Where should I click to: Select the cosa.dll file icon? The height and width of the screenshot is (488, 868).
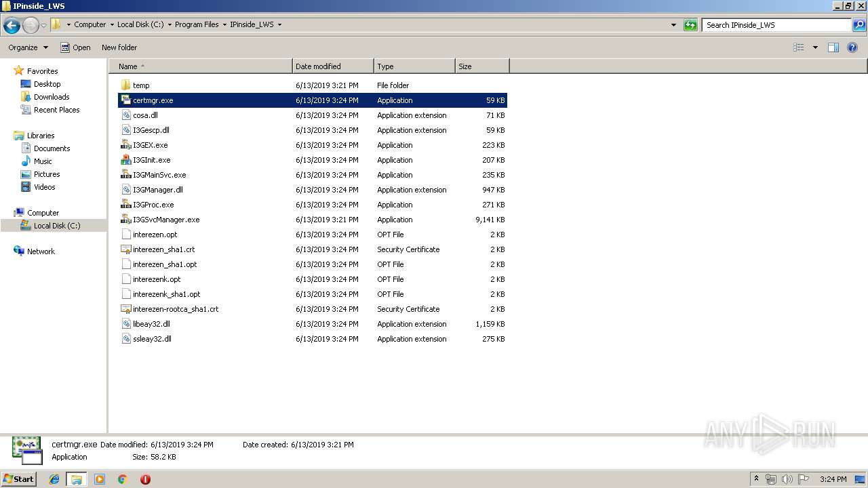[x=125, y=115]
